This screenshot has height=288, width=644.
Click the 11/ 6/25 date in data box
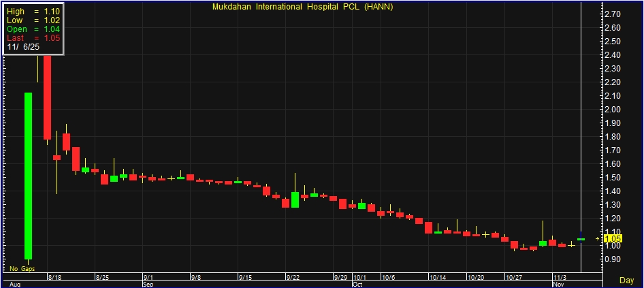coord(23,47)
